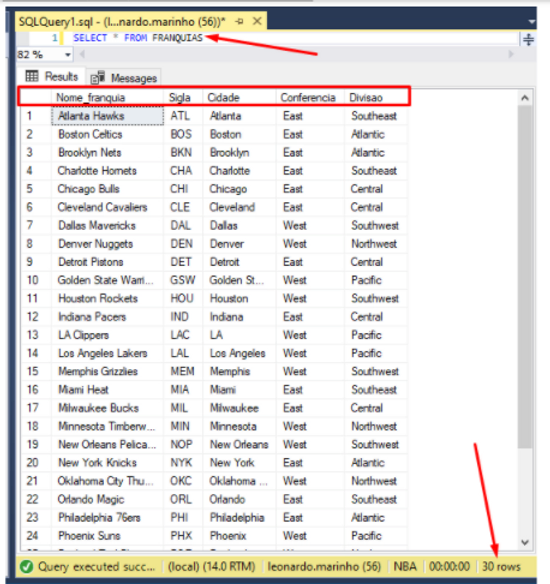Click the results scroll up arrow
This screenshot has width=550, height=584.
525,98
